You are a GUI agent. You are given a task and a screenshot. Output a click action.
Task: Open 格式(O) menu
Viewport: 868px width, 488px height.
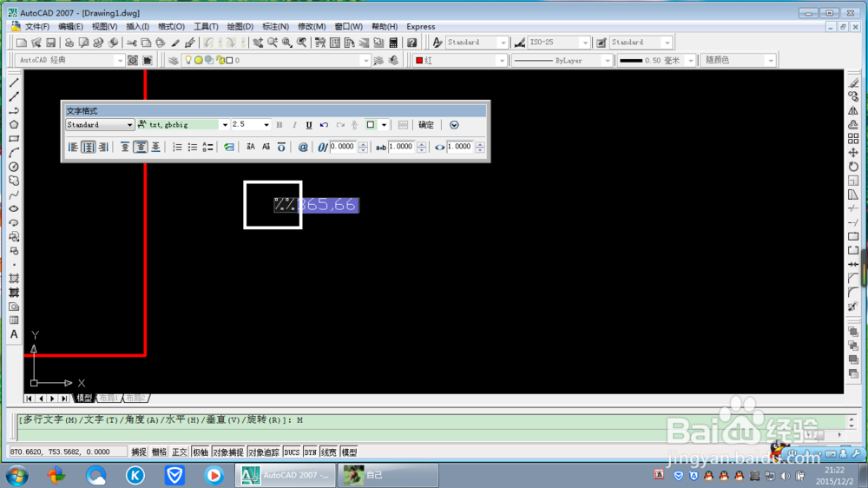171,27
